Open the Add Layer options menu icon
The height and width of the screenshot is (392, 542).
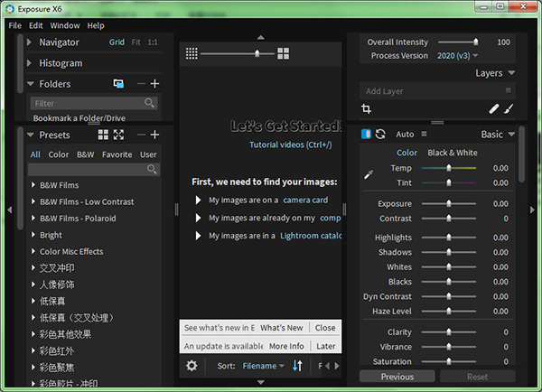pyautogui.click(x=508, y=90)
